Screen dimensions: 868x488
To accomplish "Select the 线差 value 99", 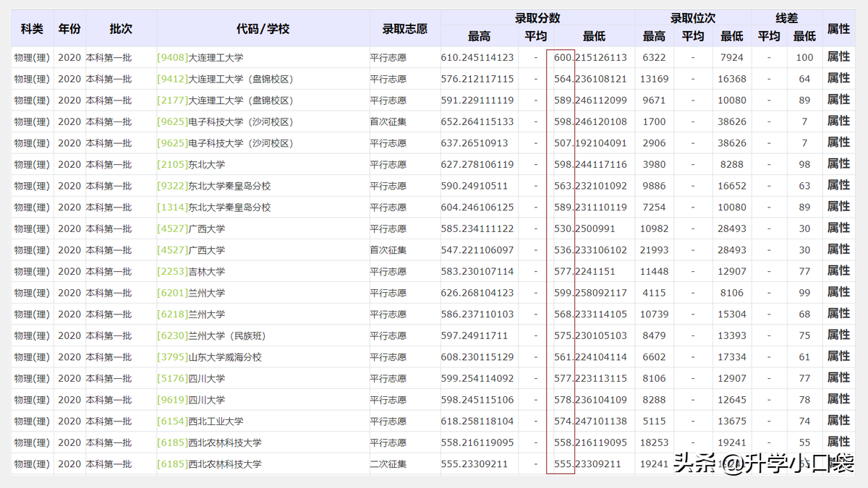I will [804, 293].
